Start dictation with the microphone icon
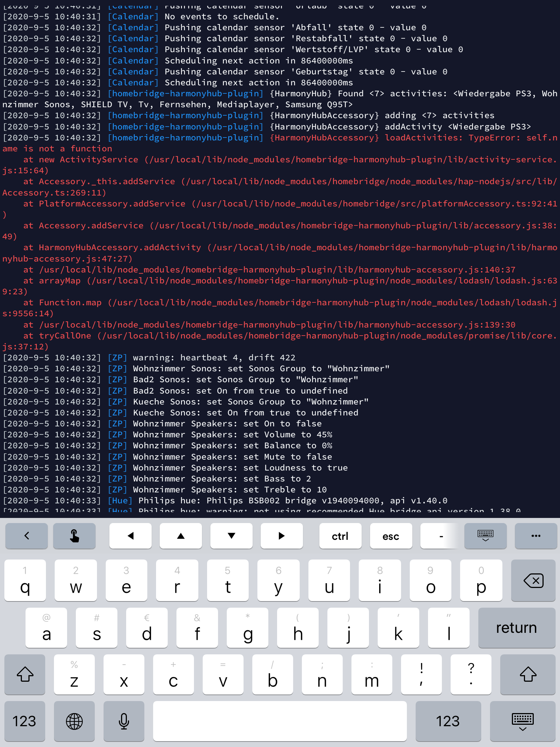The height and width of the screenshot is (747, 560). point(124,721)
